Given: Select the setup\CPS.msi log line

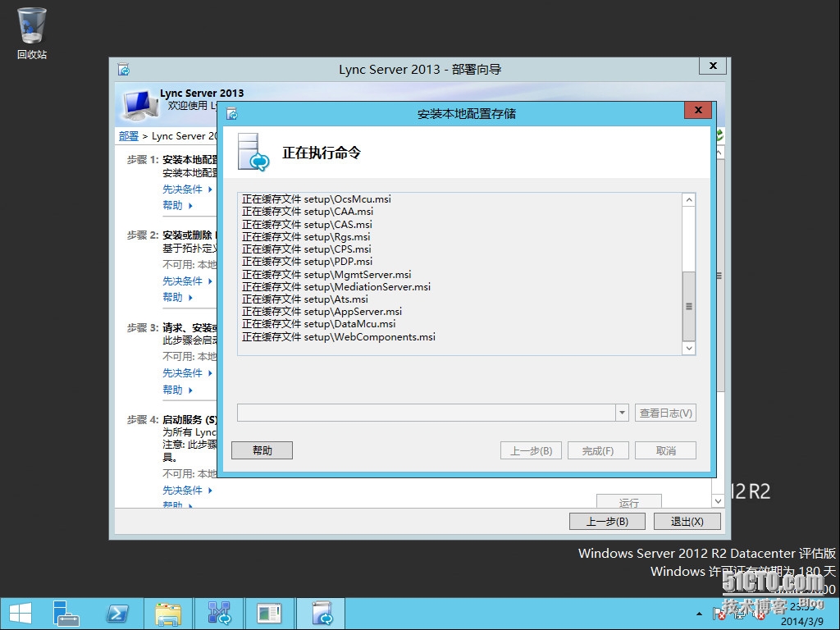Looking at the screenshot, I should pyautogui.click(x=307, y=249).
